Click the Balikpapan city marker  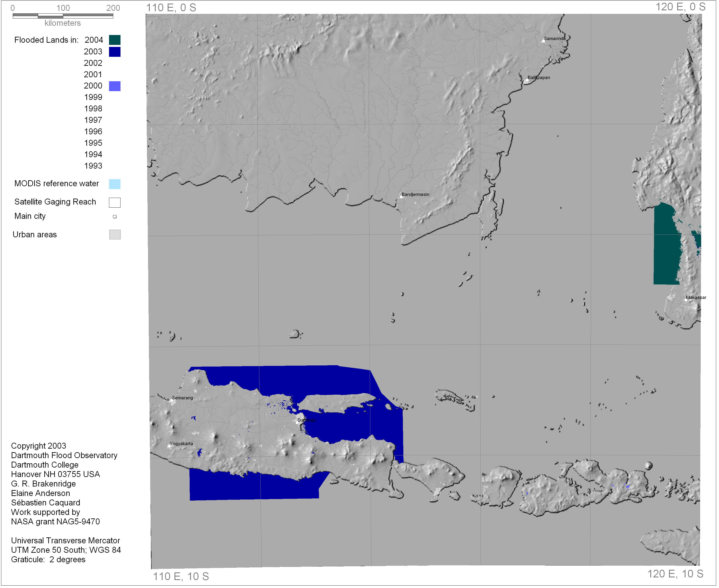point(528,81)
